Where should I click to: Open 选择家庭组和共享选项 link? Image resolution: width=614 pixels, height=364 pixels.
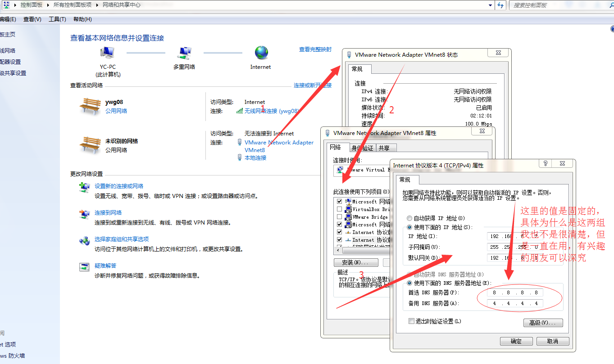[x=122, y=239]
